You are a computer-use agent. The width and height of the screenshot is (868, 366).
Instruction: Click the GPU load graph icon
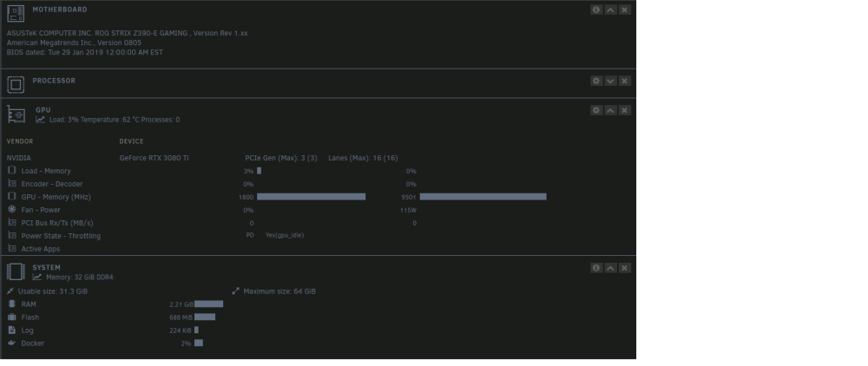click(x=41, y=120)
